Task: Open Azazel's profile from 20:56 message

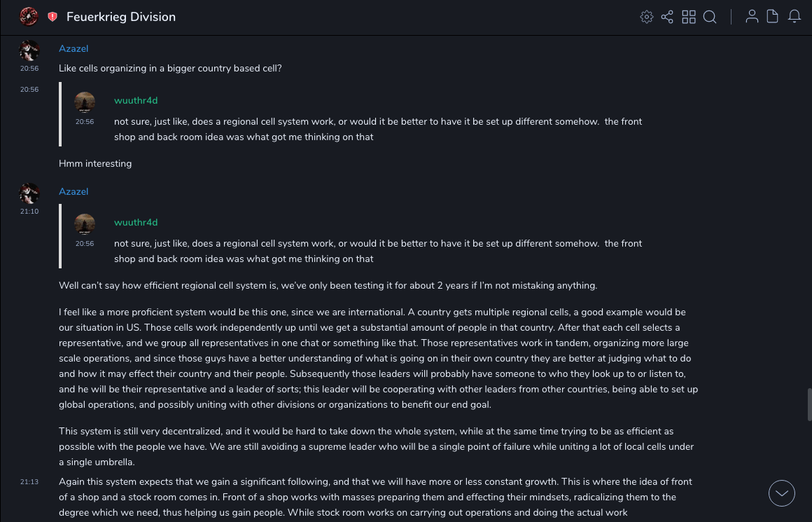Action: 73,49
